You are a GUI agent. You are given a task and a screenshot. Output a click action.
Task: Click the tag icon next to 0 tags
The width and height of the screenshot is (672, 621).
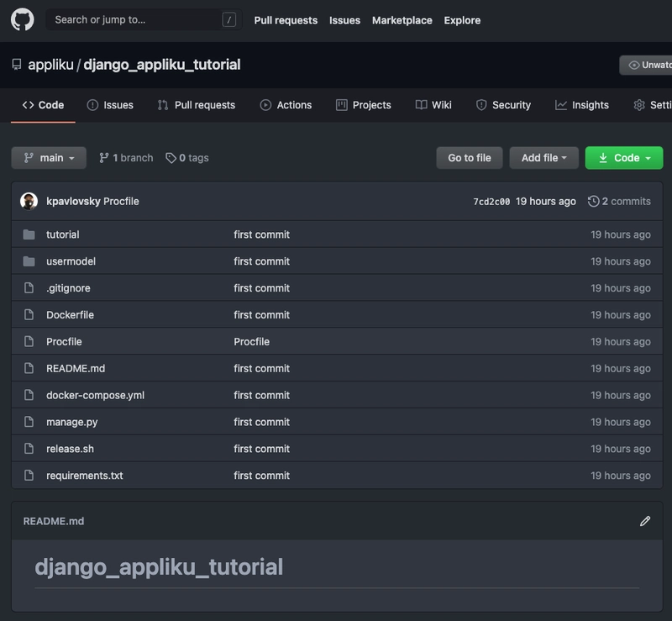point(171,158)
